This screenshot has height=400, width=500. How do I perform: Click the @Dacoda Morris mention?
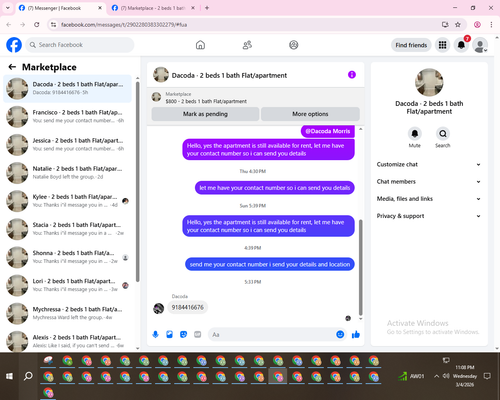point(328,131)
